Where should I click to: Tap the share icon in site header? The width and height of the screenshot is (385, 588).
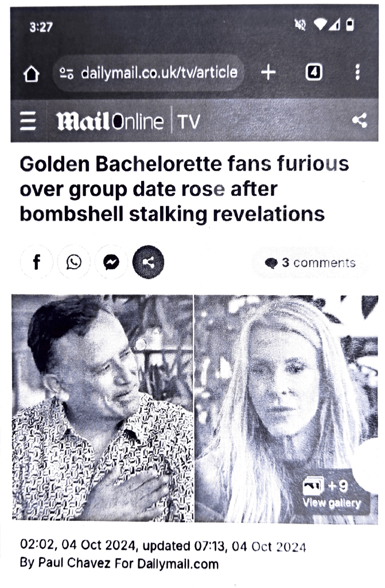[x=360, y=121]
